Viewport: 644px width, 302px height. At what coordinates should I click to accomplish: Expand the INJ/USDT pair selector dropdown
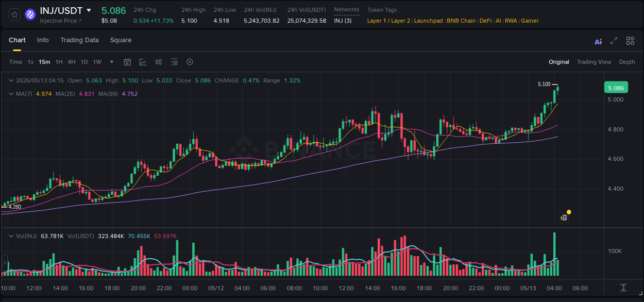pyautogui.click(x=89, y=10)
